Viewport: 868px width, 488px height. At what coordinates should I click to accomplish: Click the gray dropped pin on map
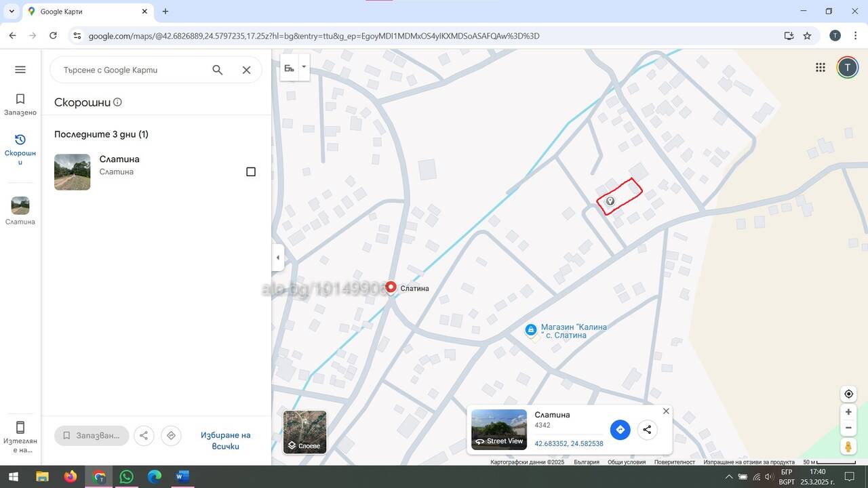pos(610,201)
